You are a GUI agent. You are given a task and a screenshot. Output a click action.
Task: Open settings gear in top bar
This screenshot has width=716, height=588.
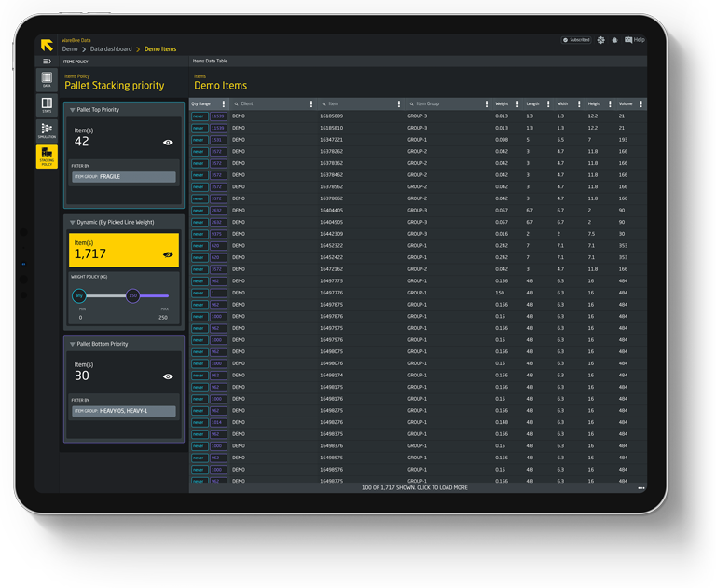[x=601, y=40]
